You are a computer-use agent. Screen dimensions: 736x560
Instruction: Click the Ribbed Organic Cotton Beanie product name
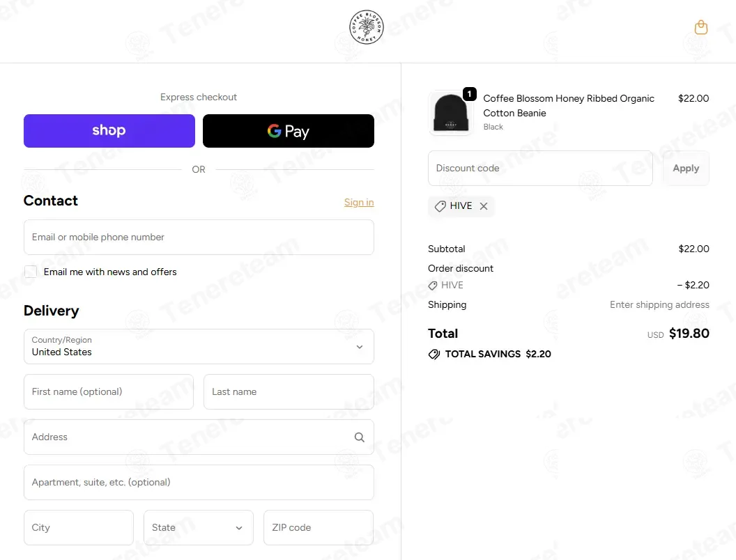(569, 106)
